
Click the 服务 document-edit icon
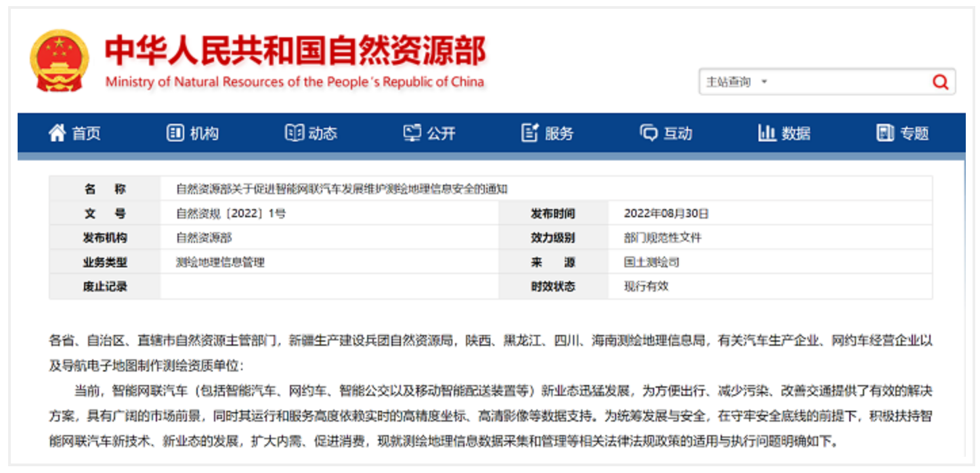tap(530, 133)
